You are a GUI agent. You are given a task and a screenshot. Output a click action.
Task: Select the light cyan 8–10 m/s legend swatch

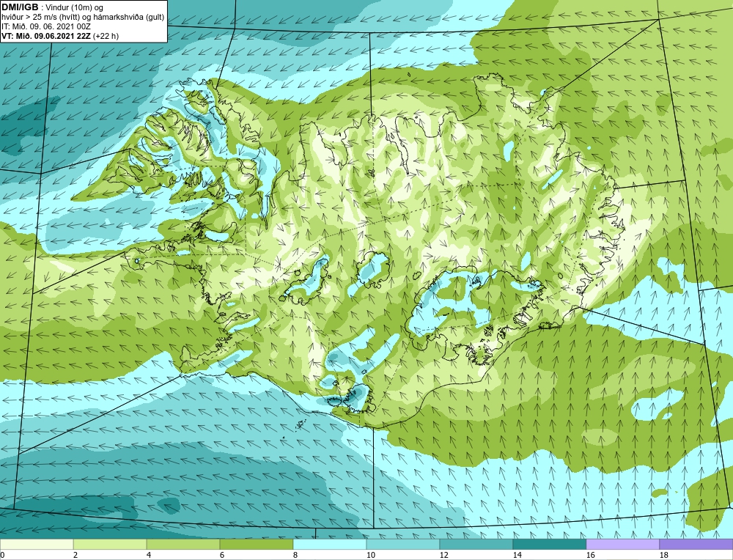coord(330,544)
